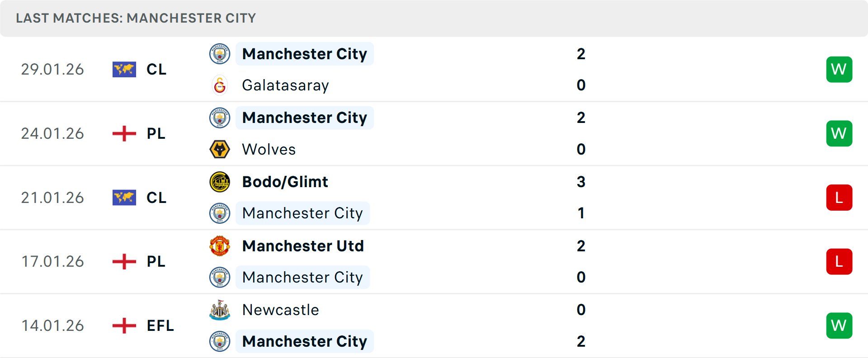
Task: Click Champions League flag icon for 29.01.26
Action: tap(124, 69)
